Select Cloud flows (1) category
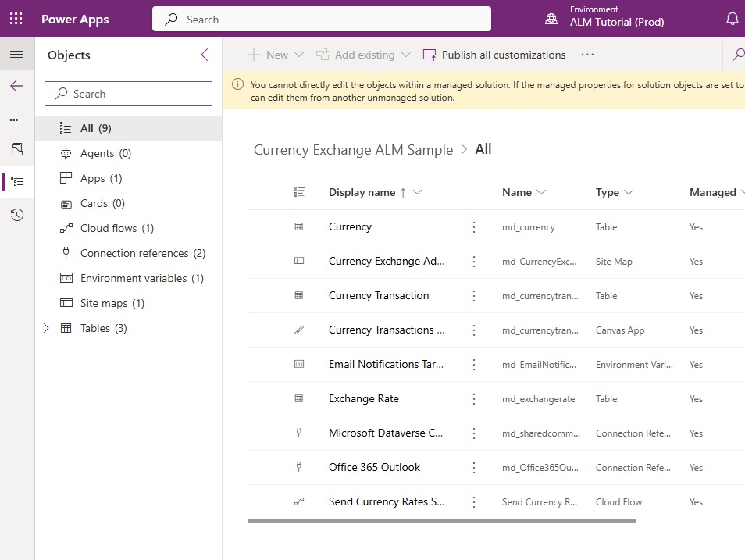The width and height of the screenshot is (745, 560). (128, 228)
